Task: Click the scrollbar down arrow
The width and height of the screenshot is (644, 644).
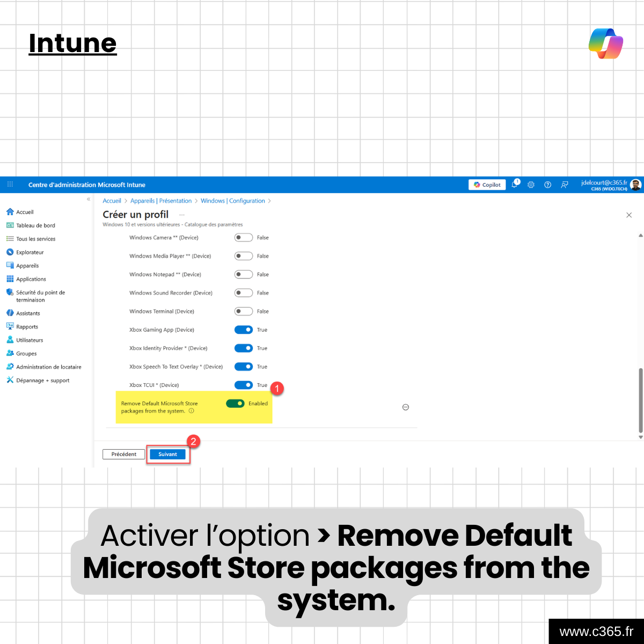Action: [640, 437]
